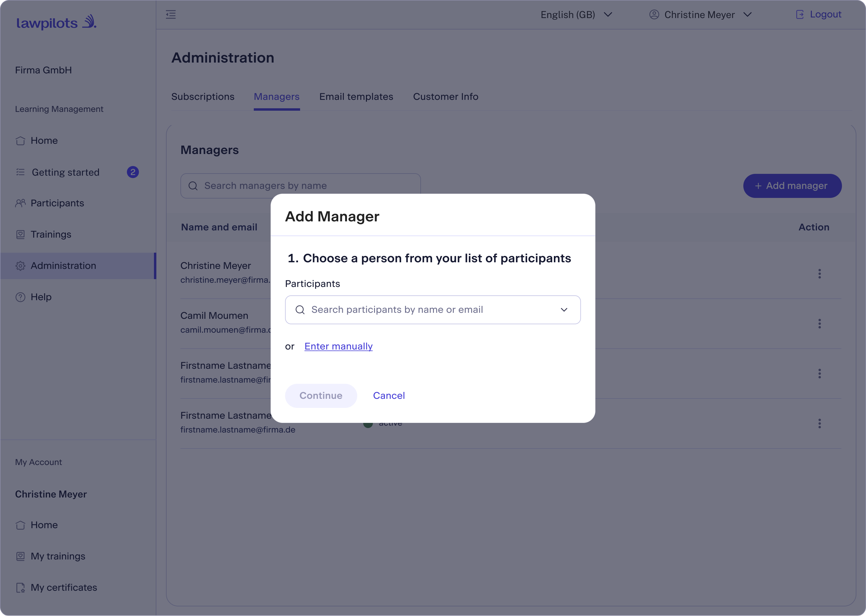Open the Email templates tab
The width and height of the screenshot is (866, 616).
click(356, 97)
